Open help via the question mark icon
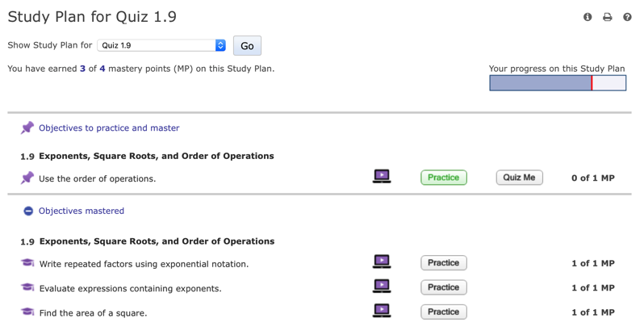The width and height of the screenshot is (644, 335). click(x=627, y=17)
